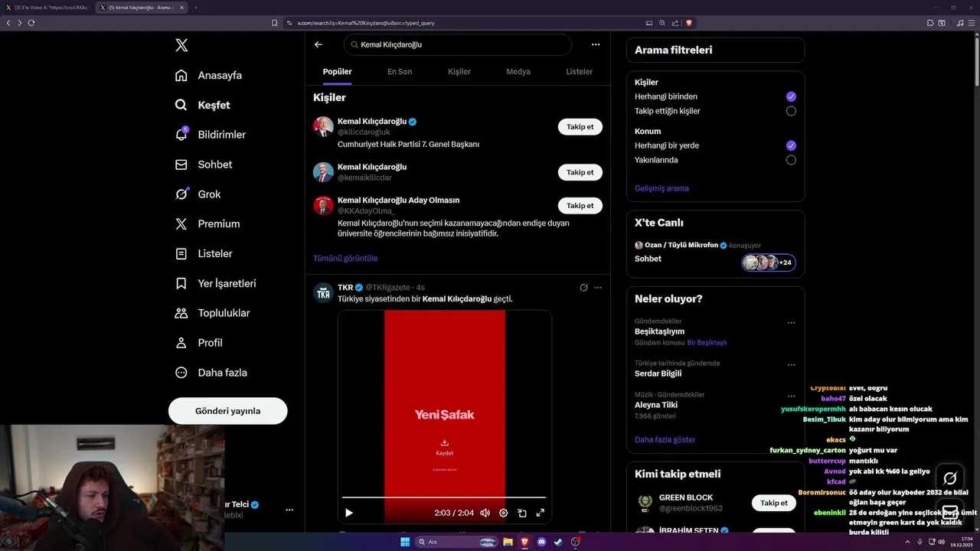Click the Tümünü görüntüle link
This screenshot has width=980, height=551.
click(345, 259)
